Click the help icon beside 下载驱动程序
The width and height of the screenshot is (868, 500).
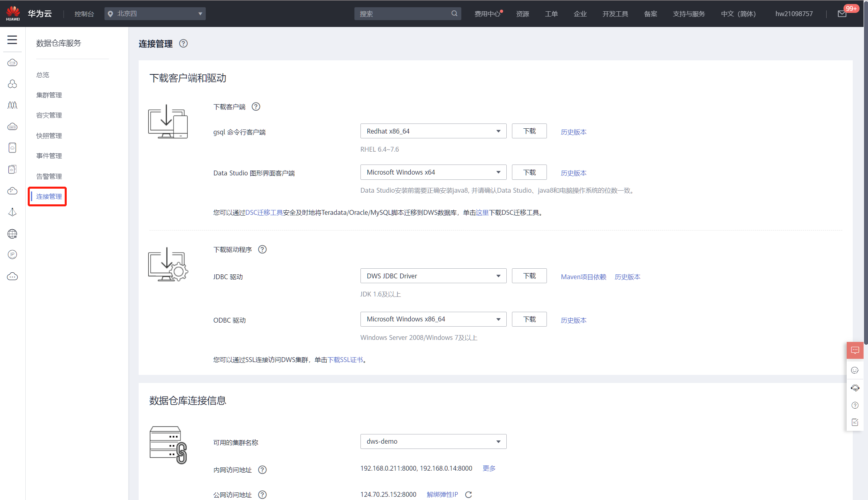pos(262,249)
